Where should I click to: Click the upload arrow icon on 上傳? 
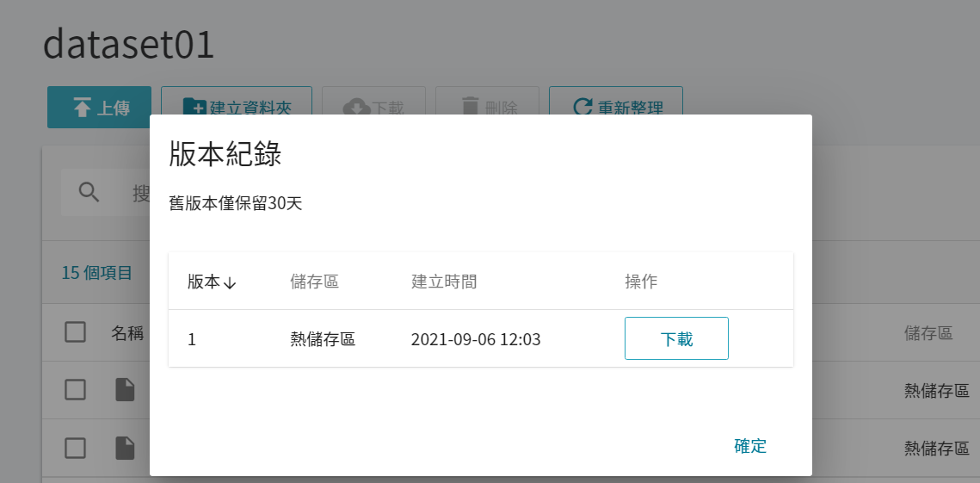pyautogui.click(x=82, y=108)
